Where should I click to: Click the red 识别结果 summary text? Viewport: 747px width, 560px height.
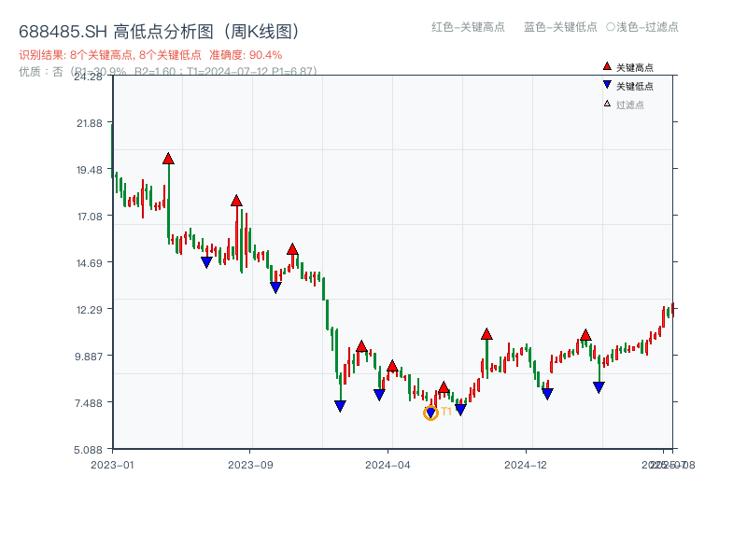point(150,55)
